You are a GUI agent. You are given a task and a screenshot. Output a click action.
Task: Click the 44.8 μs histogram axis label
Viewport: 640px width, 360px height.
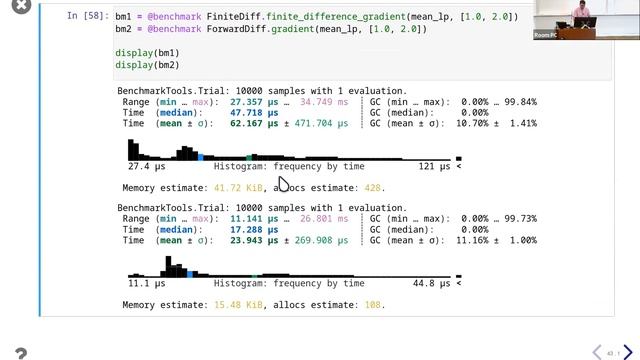431,283
